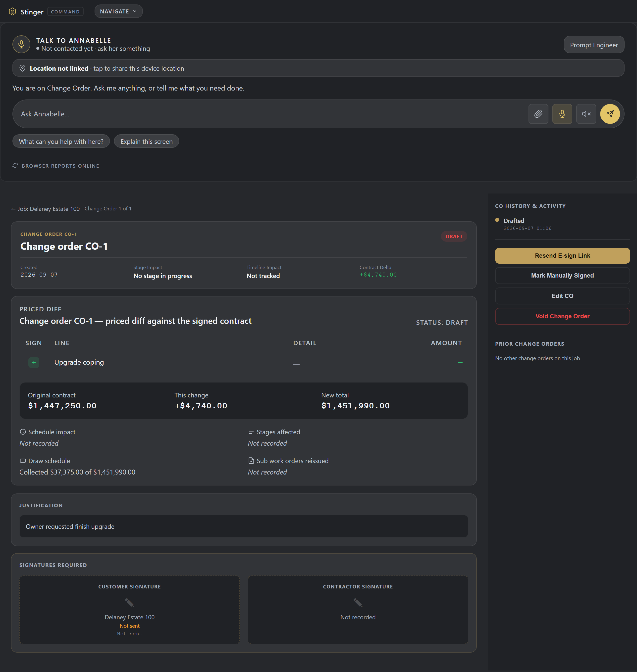Click the clock icon next to Schedule impact

point(23,432)
